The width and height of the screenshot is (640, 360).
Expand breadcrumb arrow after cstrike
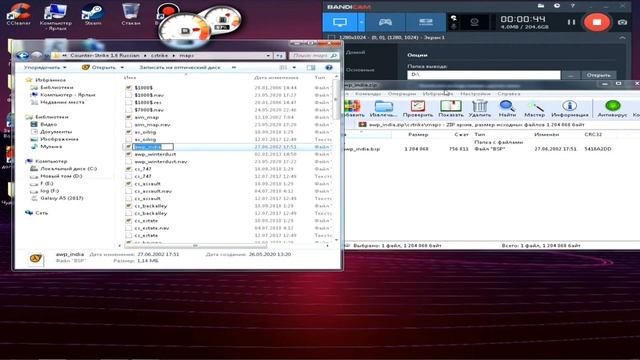pyautogui.click(x=174, y=56)
